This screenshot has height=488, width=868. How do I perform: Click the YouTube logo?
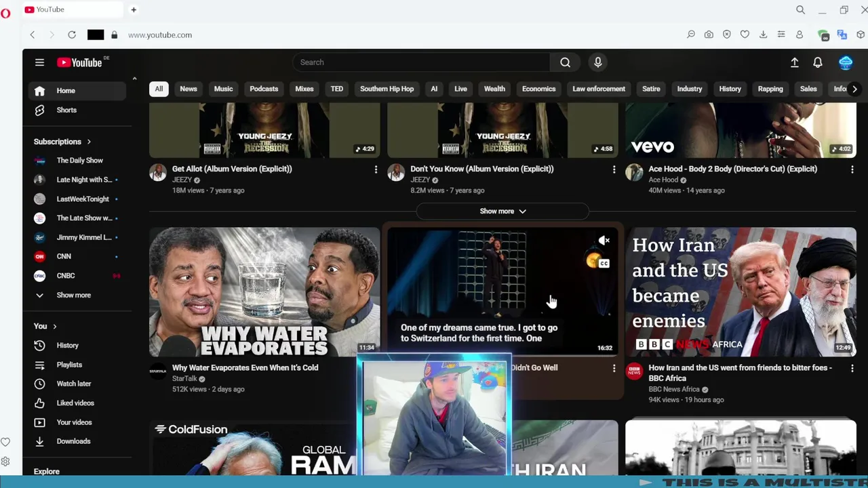pos(79,62)
